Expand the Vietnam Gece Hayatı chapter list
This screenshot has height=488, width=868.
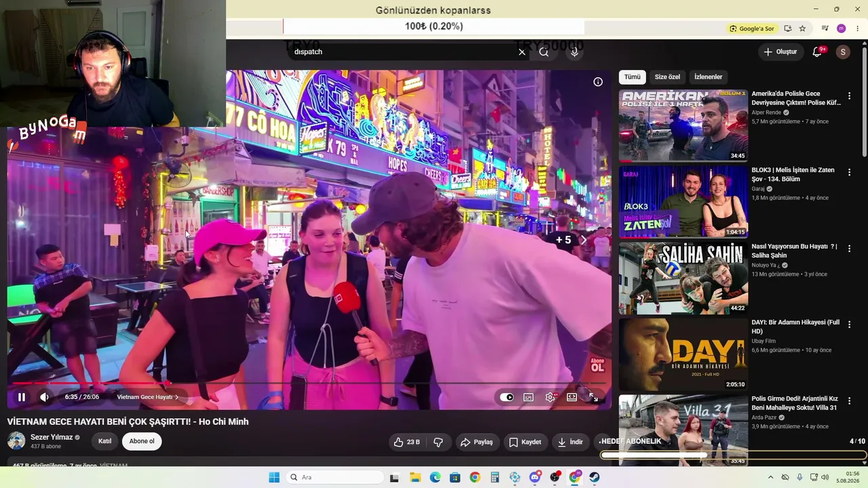coord(148,397)
